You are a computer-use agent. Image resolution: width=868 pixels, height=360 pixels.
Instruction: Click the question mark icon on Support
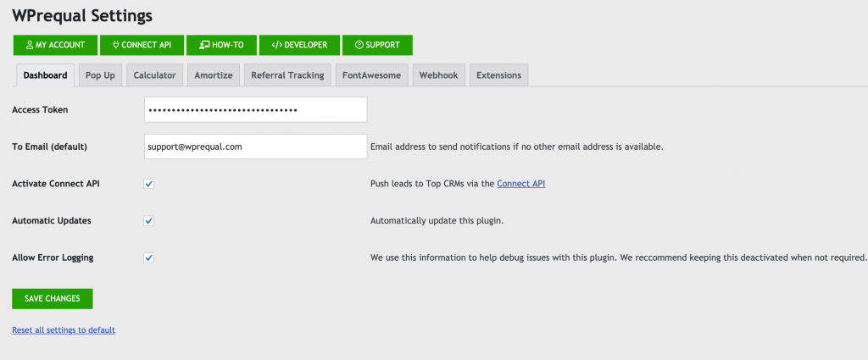pyautogui.click(x=359, y=46)
